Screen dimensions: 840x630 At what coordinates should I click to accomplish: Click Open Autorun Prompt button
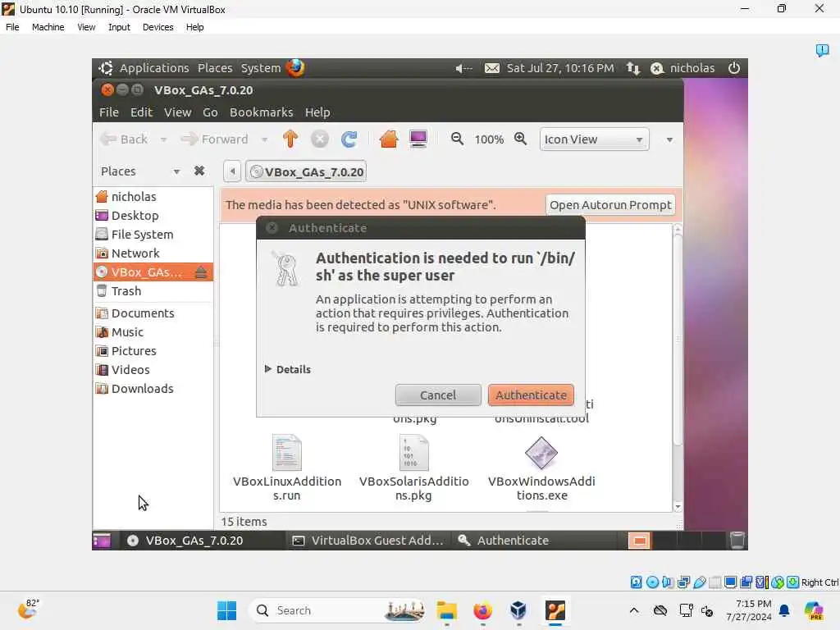pos(610,204)
